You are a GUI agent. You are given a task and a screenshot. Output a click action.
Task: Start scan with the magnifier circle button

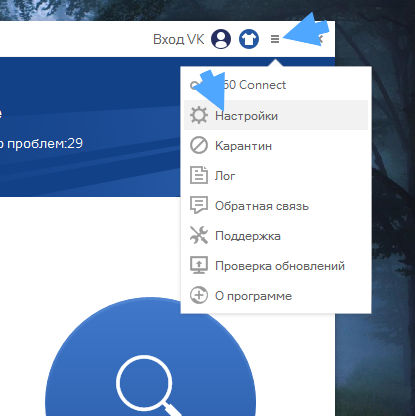tap(150, 357)
